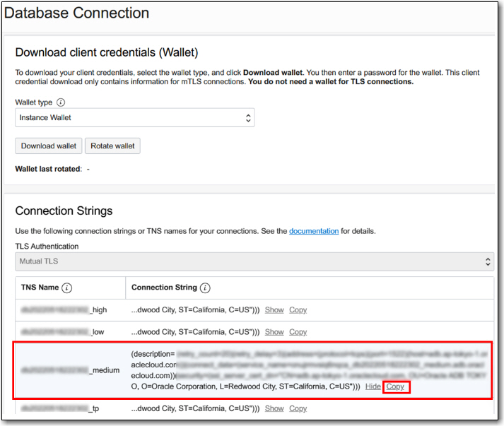Copy the _tp connection string
The height and width of the screenshot is (426, 504).
[298, 408]
